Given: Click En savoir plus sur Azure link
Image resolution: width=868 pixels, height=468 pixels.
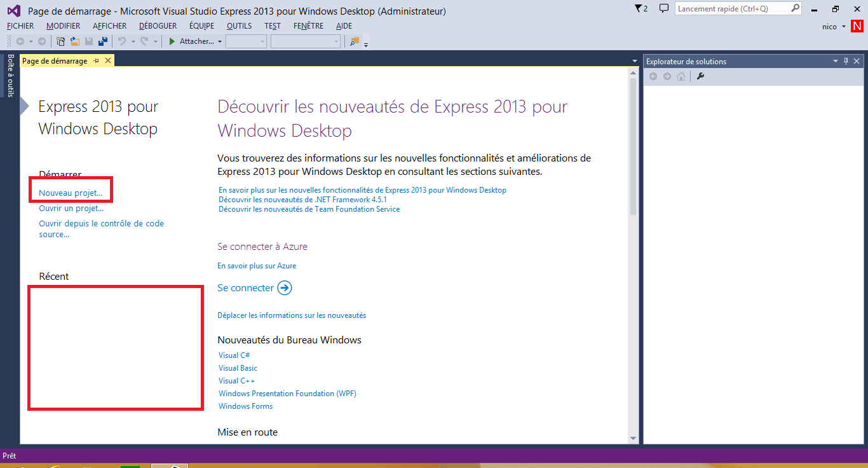Looking at the screenshot, I should pyautogui.click(x=257, y=266).
